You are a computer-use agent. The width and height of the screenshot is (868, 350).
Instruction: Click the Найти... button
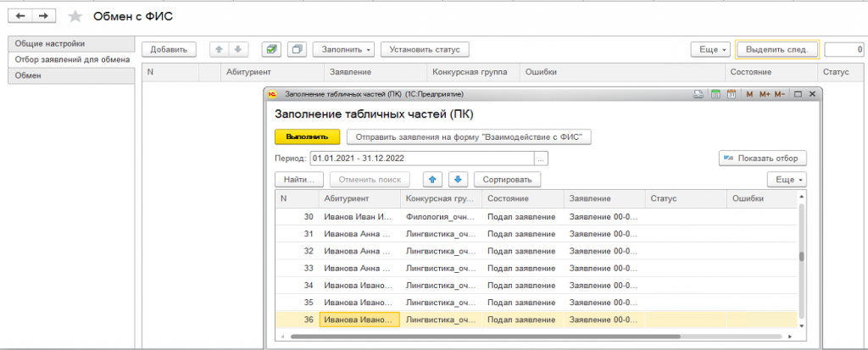click(x=299, y=180)
